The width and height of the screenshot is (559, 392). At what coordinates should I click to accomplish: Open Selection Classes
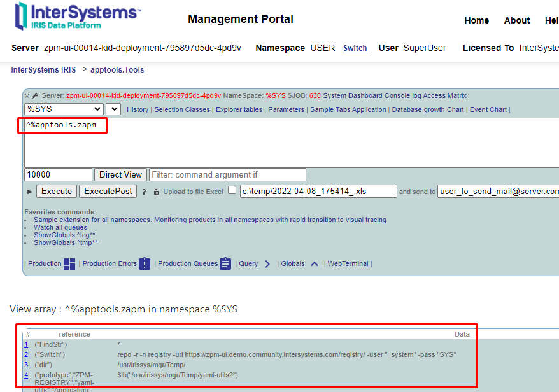click(x=182, y=109)
